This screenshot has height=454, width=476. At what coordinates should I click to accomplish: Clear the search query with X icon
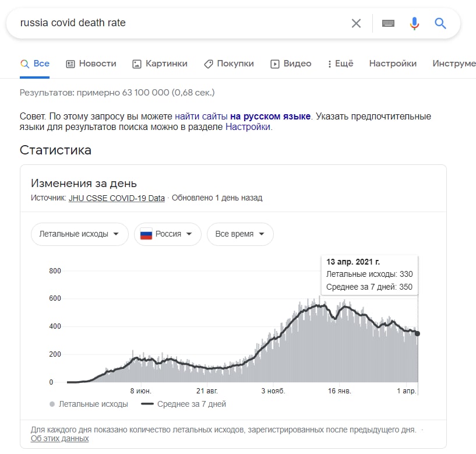[x=356, y=23]
